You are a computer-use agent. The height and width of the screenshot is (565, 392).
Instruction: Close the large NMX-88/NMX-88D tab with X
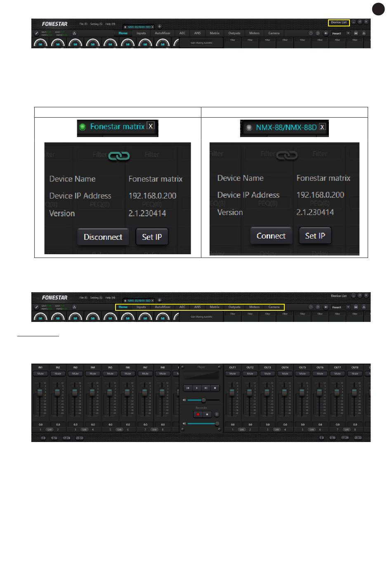coord(322,127)
